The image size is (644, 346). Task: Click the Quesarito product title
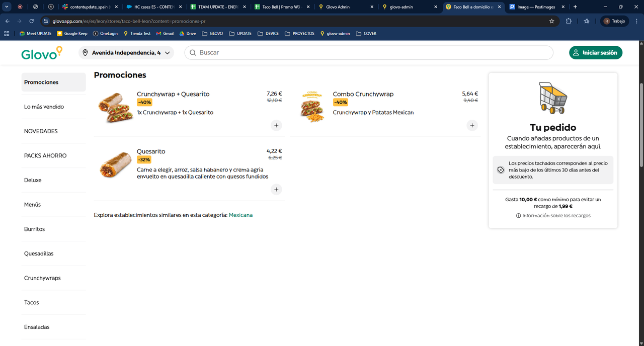[x=151, y=151]
